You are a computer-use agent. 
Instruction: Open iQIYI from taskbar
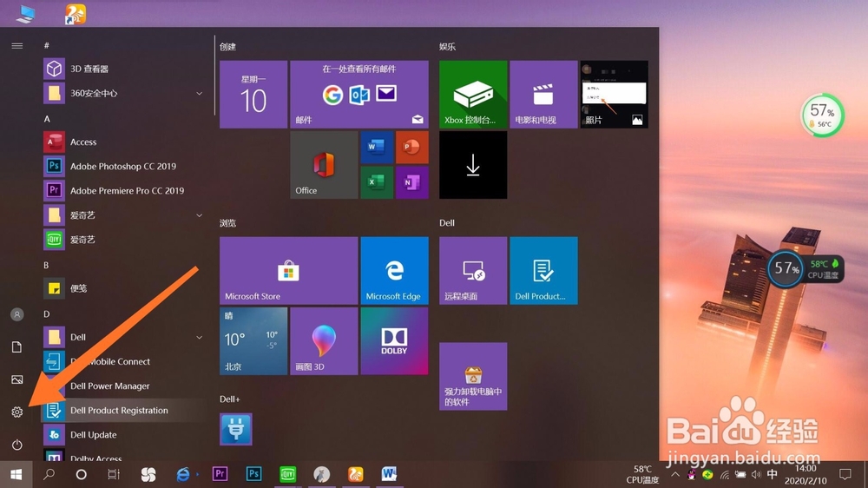click(287, 474)
